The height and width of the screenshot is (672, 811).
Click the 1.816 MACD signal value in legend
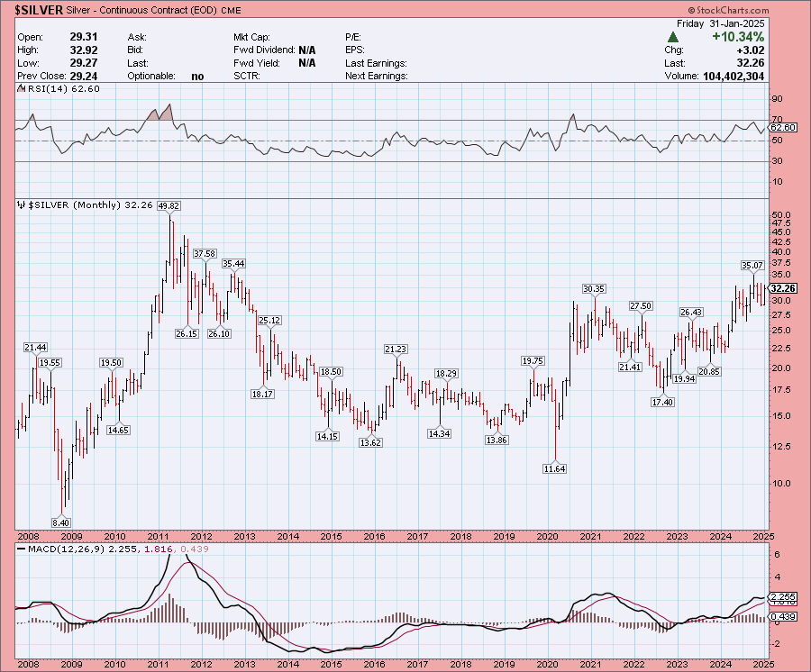point(157,549)
